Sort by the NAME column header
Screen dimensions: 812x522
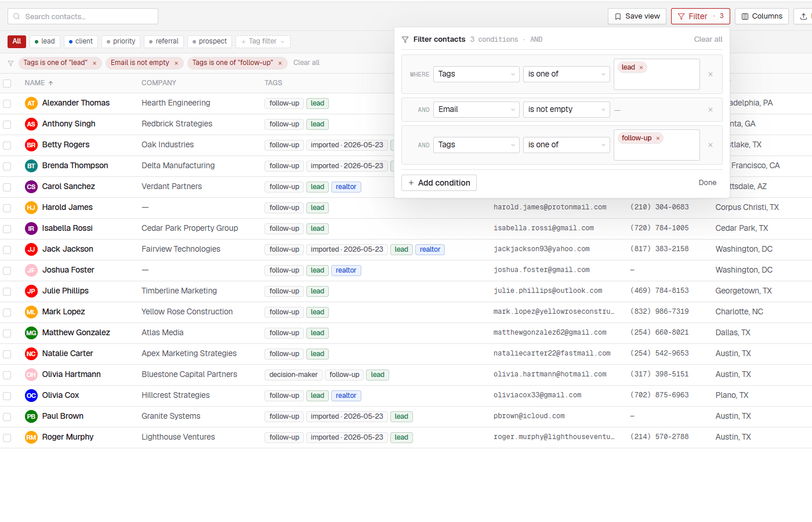(39, 83)
